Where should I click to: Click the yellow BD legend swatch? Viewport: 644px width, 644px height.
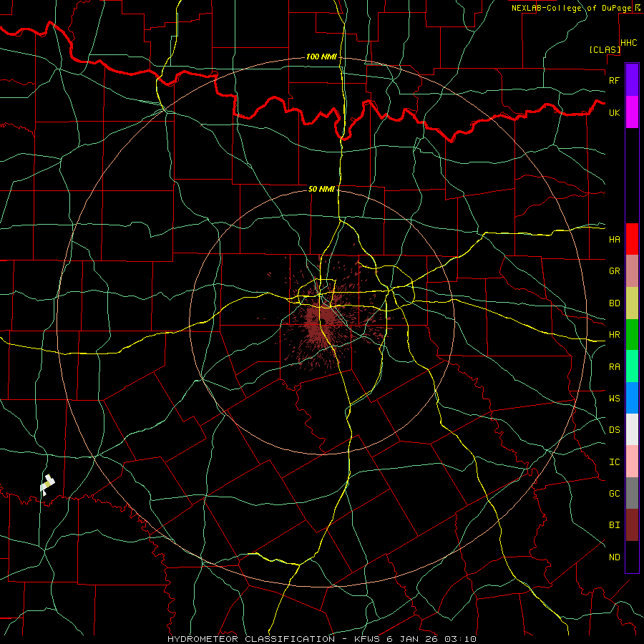[x=632, y=303]
